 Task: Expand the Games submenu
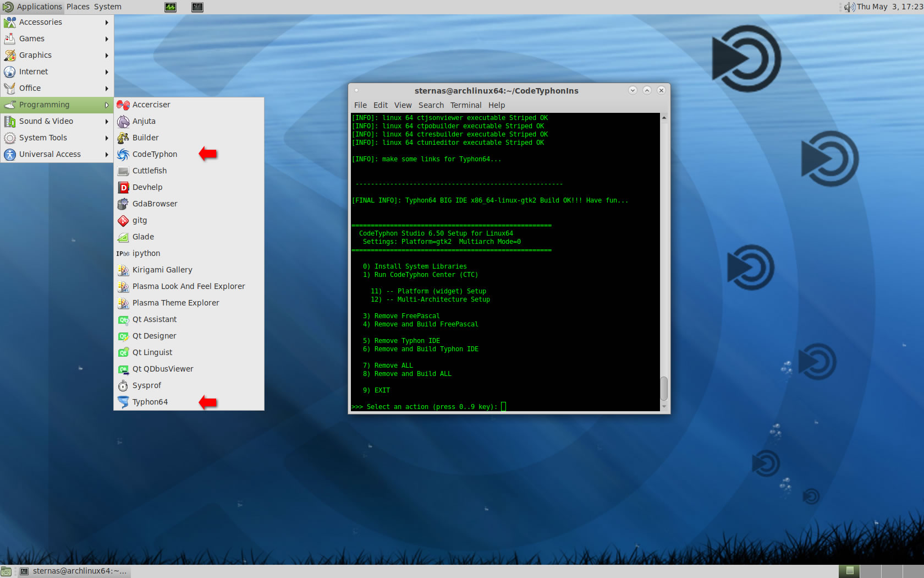pyautogui.click(x=57, y=39)
